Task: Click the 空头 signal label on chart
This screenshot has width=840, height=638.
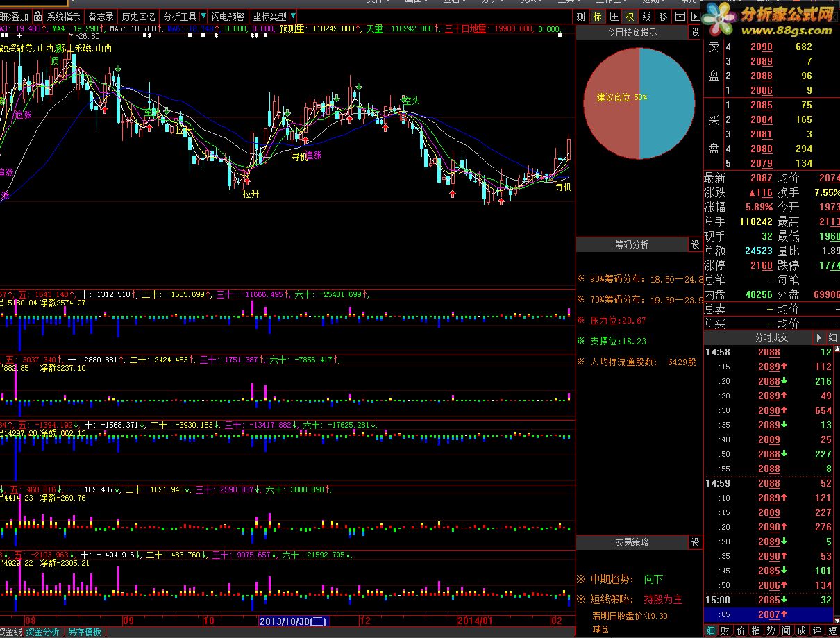Action: point(412,101)
